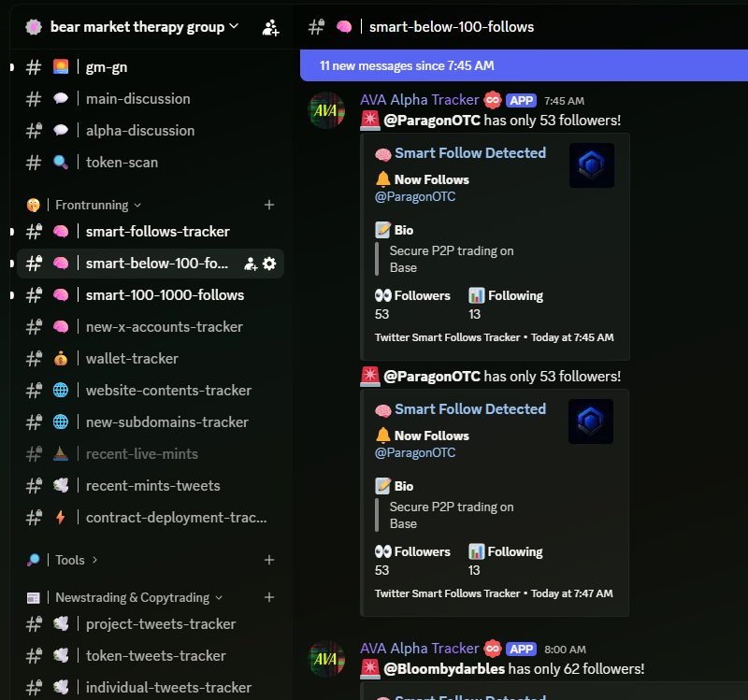The width and height of the screenshot is (748, 700).
Task: Open edit channel gear for smart-below-100 channel
Action: tap(269, 264)
